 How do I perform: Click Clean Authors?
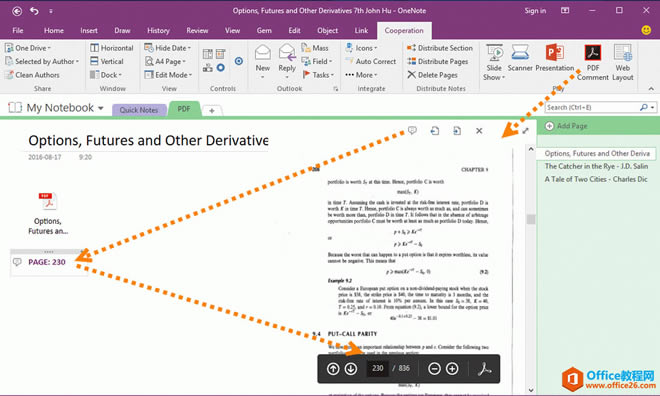[32, 75]
